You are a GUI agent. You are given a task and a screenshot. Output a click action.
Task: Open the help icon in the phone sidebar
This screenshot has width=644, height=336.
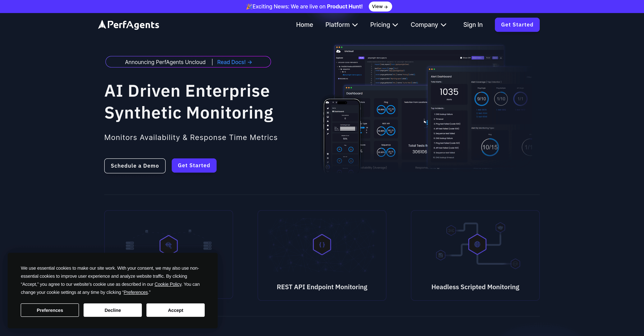coord(328,154)
